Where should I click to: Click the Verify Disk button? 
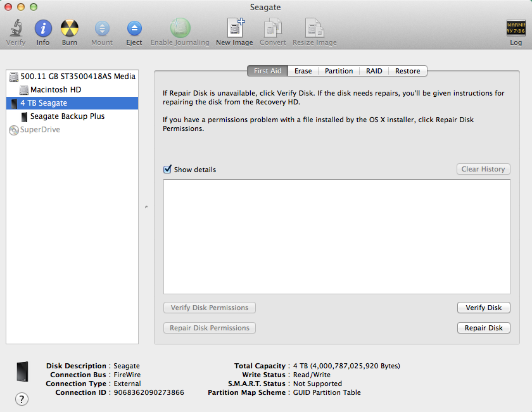click(483, 308)
